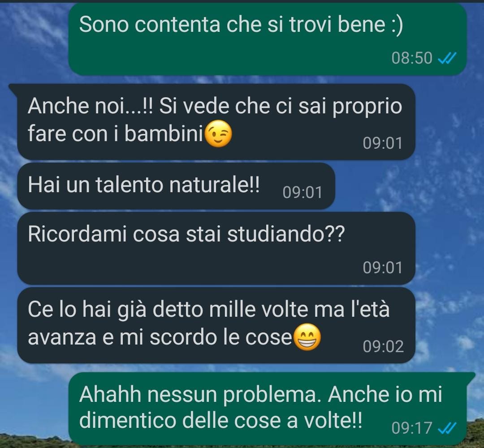The height and width of the screenshot is (448, 484).
Task: Click the blue read ticks beside 09:17
Action: click(447, 428)
